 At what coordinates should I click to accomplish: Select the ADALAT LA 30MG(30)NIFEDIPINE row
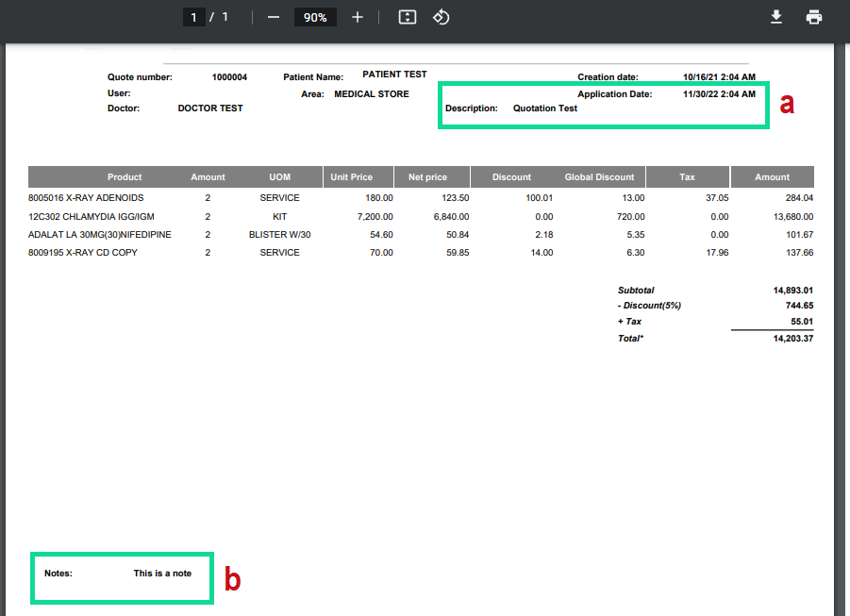[421, 235]
